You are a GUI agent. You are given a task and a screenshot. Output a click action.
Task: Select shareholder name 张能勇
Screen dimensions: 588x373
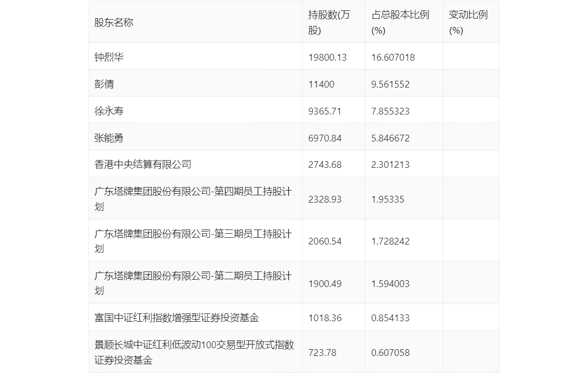pyautogui.click(x=109, y=138)
